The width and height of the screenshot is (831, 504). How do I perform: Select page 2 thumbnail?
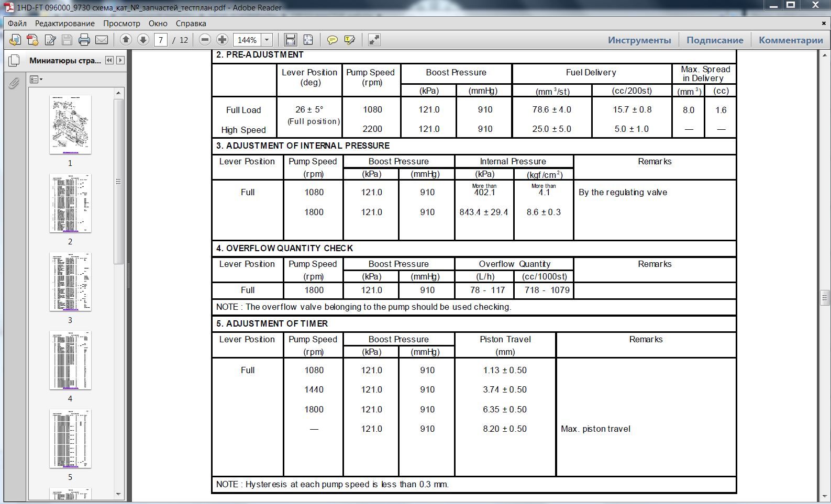pos(70,203)
